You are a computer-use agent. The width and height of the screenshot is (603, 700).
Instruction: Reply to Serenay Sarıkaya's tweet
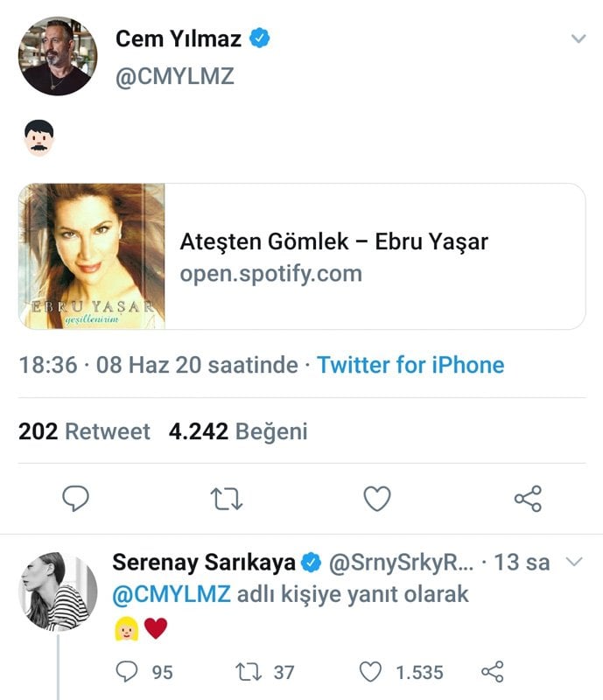pos(128,672)
